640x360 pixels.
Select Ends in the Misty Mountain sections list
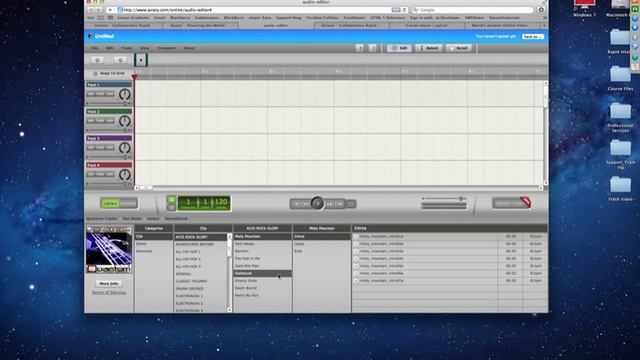(x=298, y=251)
